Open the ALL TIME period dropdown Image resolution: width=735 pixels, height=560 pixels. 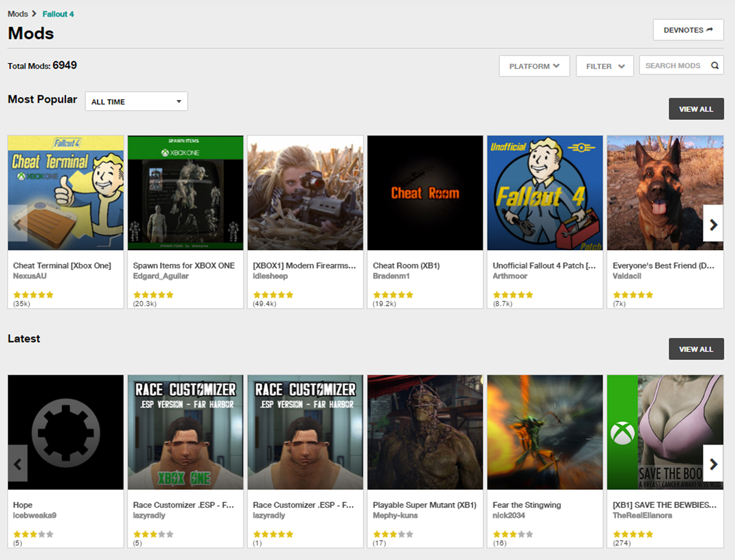click(x=136, y=102)
